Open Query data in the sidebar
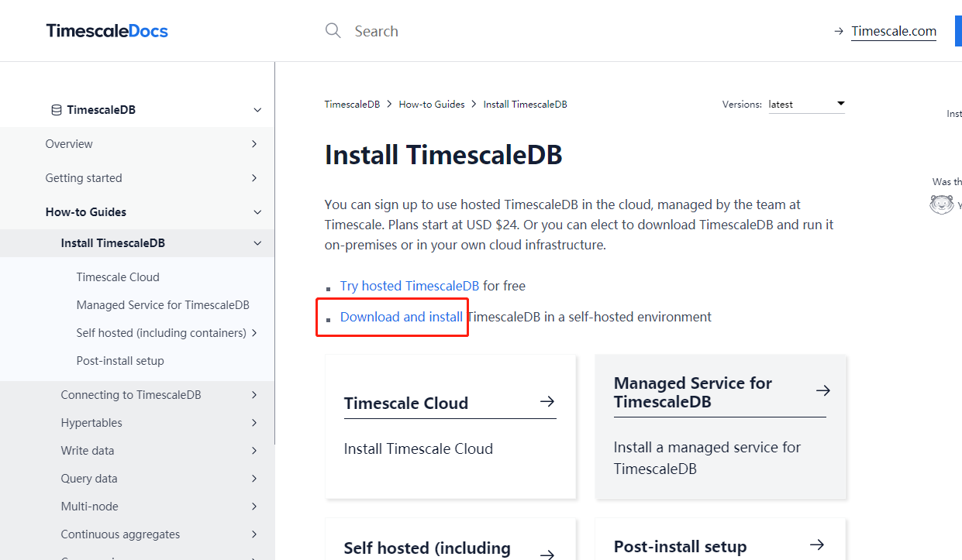The image size is (962, 560). pyautogui.click(x=89, y=479)
